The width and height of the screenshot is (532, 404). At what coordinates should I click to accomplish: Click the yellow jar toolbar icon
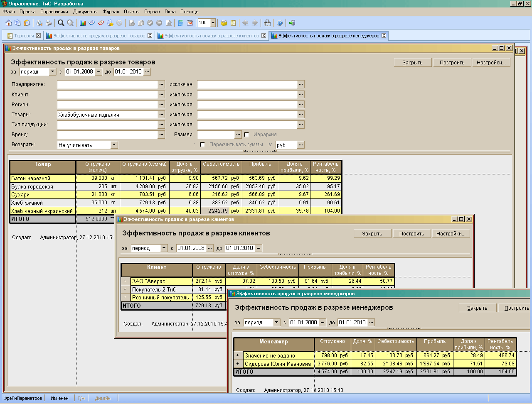click(x=224, y=23)
